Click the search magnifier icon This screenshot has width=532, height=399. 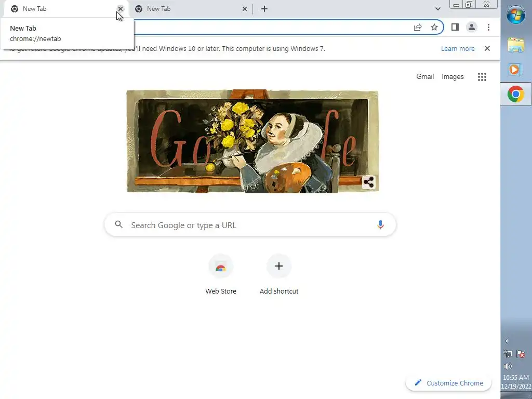point(118,224)
